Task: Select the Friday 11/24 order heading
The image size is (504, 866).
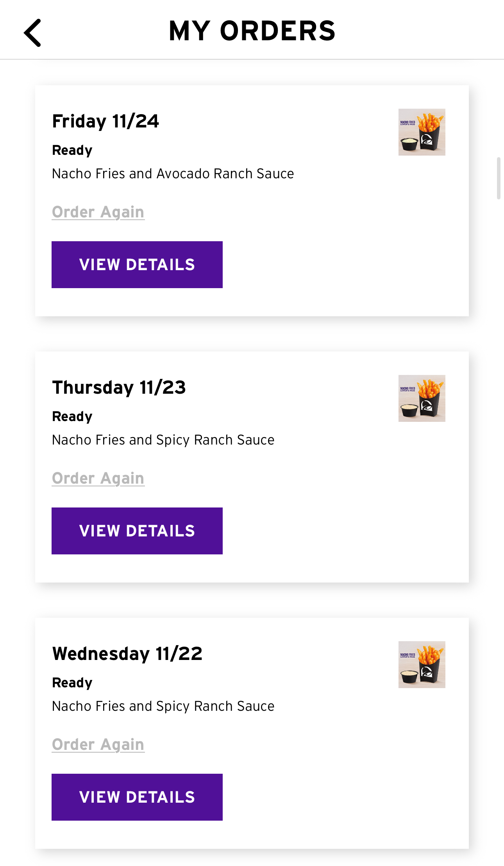Action: tap(105, 121)
